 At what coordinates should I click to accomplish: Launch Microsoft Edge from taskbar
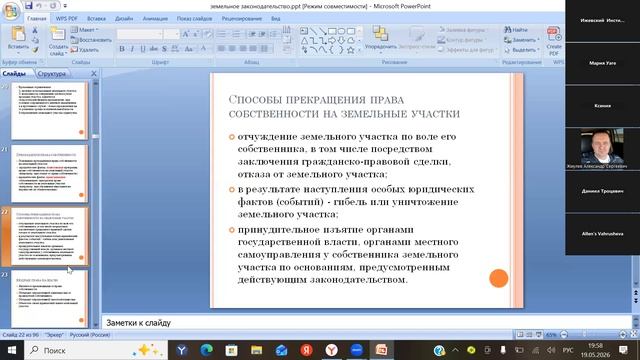[x=207, y=350]
